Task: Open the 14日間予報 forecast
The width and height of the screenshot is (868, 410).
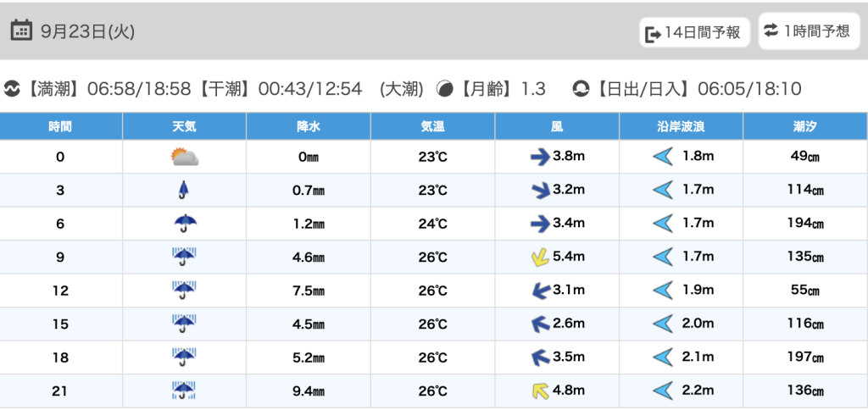Action: [694, 33]
